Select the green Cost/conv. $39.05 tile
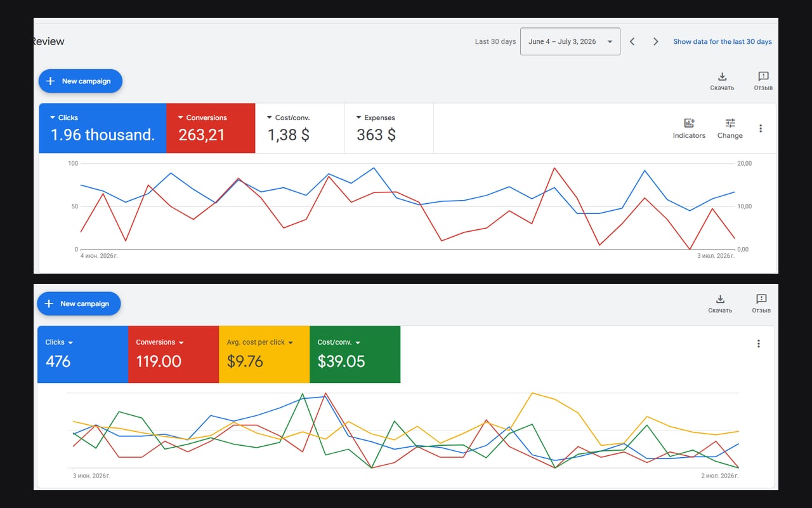Viewport: 812px width, 508px height. click(x=355, y=354)
